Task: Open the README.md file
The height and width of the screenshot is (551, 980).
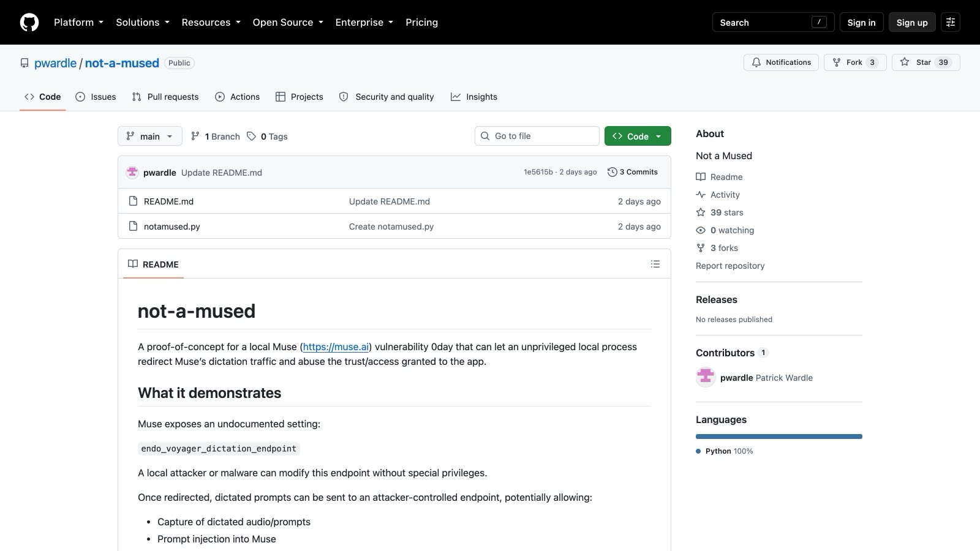Action: click(x=168, y=201)
